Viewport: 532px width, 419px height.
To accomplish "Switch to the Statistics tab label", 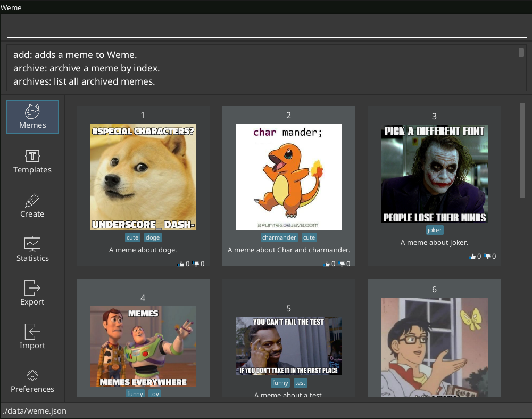I will tap(32, 258).
